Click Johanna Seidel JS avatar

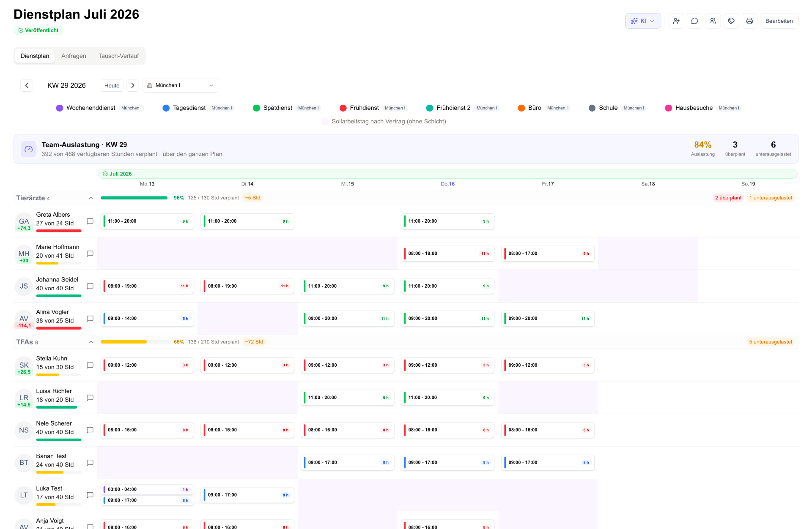tap(24, 286)
